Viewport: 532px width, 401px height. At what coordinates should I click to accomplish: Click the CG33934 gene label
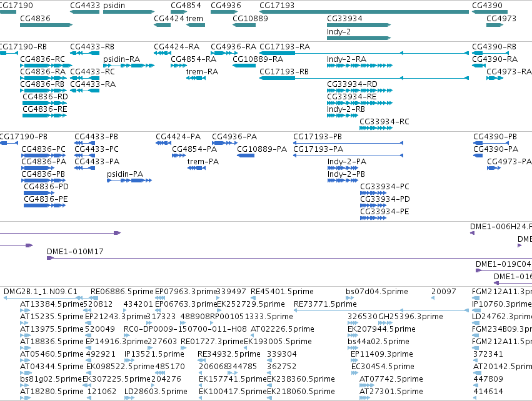tap(344, 19)
